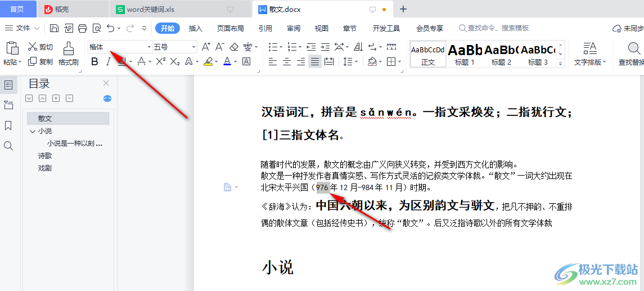The image size is (644, 291).
Task: Open the 粘贴 dropdown arrow
Action: click(x=20, y=62)
